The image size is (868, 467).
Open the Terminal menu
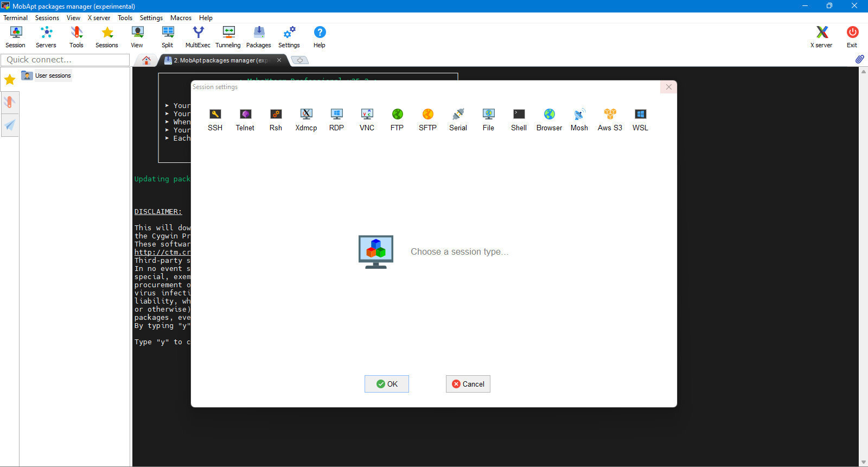16,18
